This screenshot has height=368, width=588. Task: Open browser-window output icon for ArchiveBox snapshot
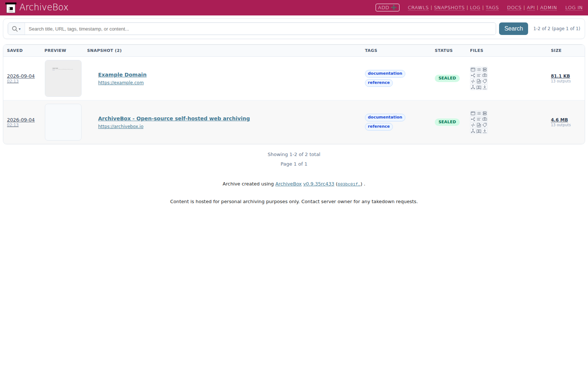coord(473,113)
